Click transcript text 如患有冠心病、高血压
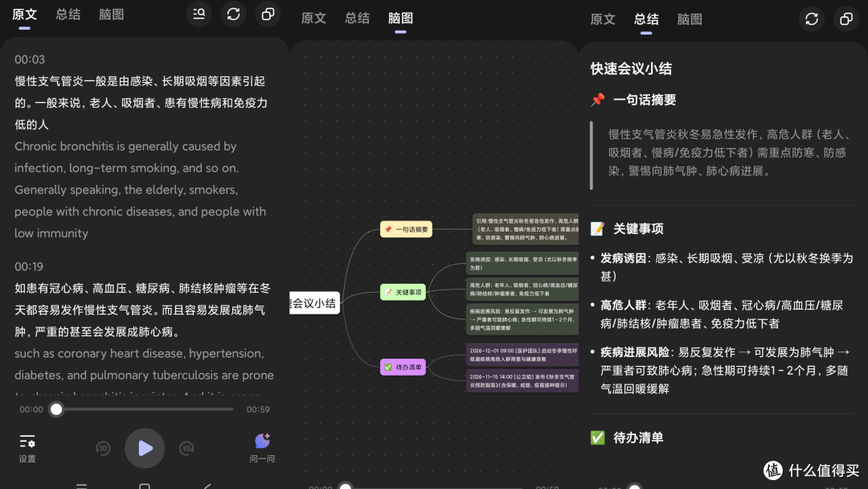The width and height of the screenshot is (868, 489). click(142, 310)
